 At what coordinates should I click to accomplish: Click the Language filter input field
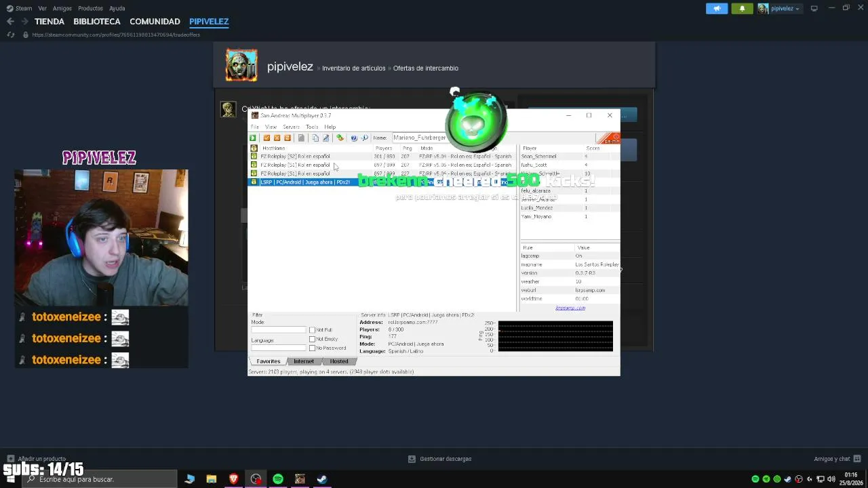tap(279, 348)
